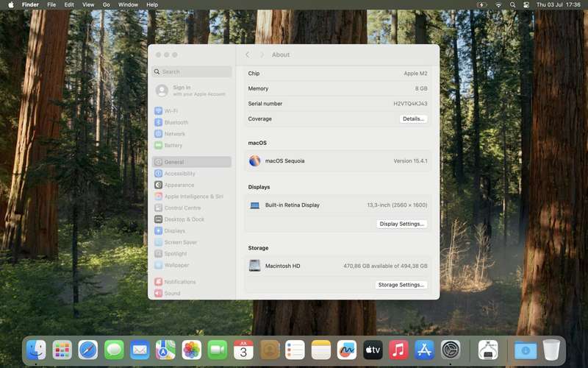Screen dimensions: 588x368
Task: Open Notes from the Dock
Action: tap(321, 350)
